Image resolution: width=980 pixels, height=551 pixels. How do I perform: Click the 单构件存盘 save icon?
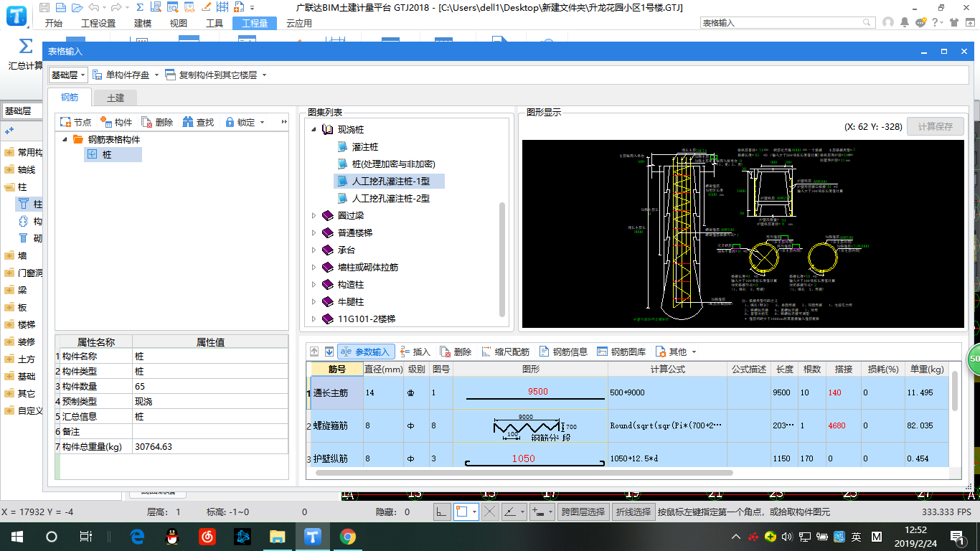pyautogui.click(x=98, y=75)
